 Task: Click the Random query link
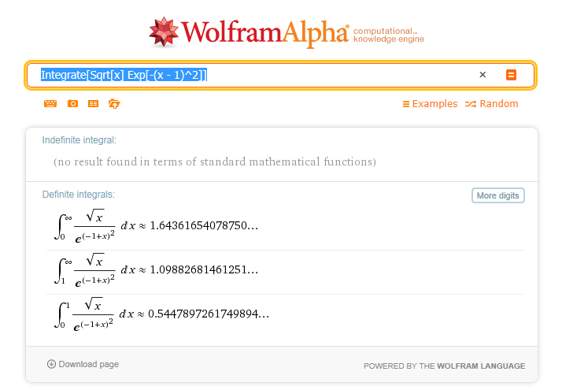click(x=492, y=104)
